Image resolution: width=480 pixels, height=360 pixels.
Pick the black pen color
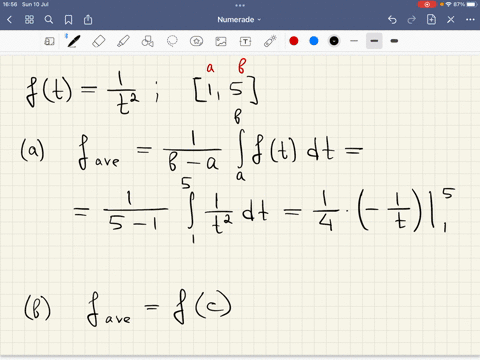point(334,41)
